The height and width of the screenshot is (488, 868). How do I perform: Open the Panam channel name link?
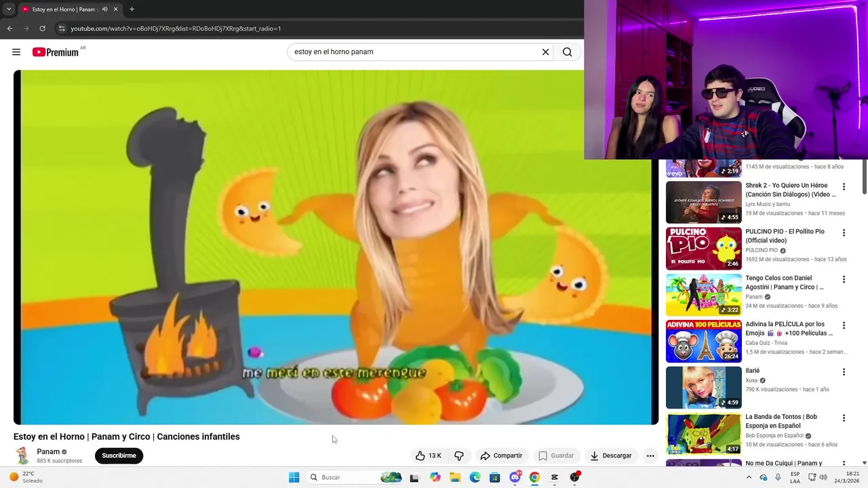click(48, 452)
